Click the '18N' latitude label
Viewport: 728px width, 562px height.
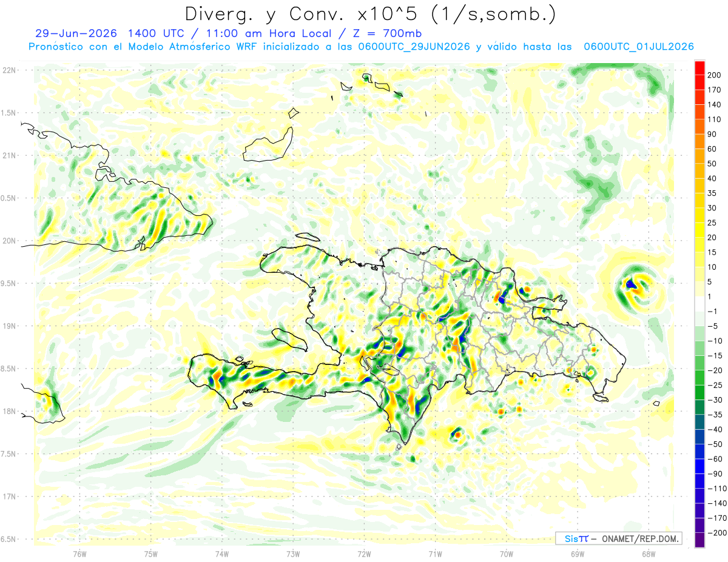9,411
